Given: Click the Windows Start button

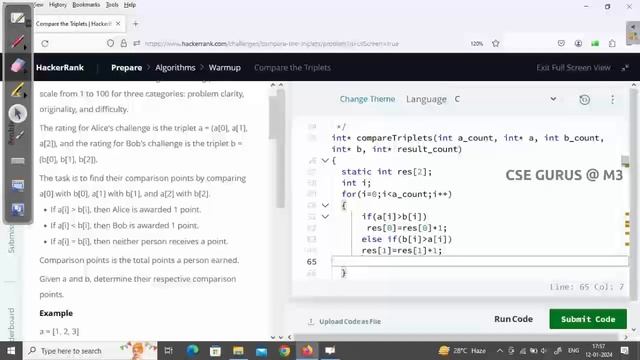Looking at the screenshot, I should 11,351.
